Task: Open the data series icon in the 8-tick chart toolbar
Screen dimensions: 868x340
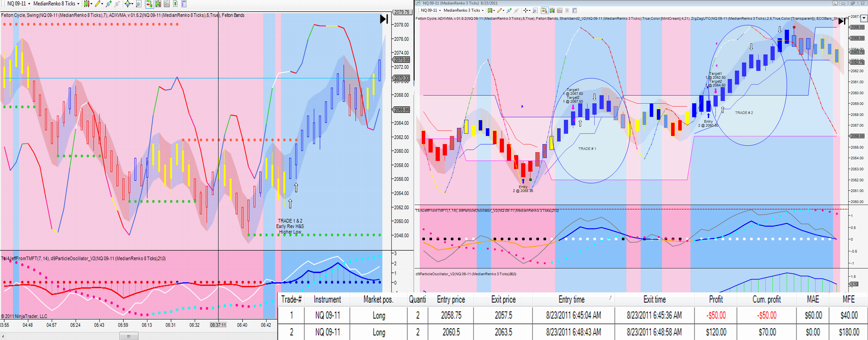Action: point(158,4)
